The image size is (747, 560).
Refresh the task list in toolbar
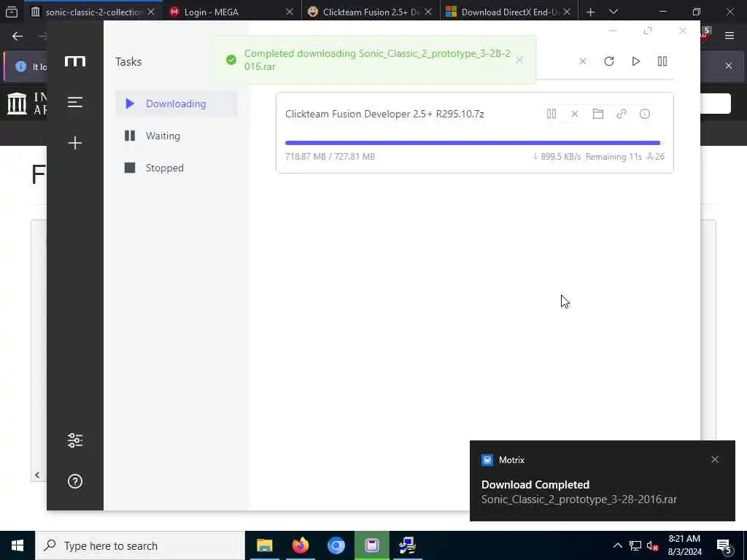(x=609, y=61)
